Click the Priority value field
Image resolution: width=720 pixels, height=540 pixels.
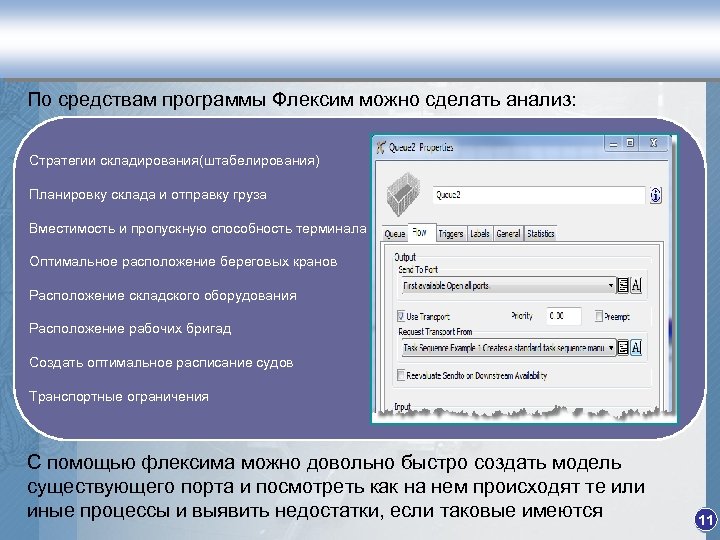(564, 316)
